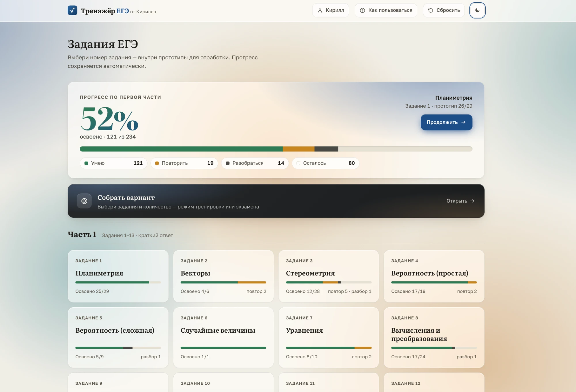Select the Осталось 80 filter chip
This screenshot has width=576, height=392.
(325, 163)
